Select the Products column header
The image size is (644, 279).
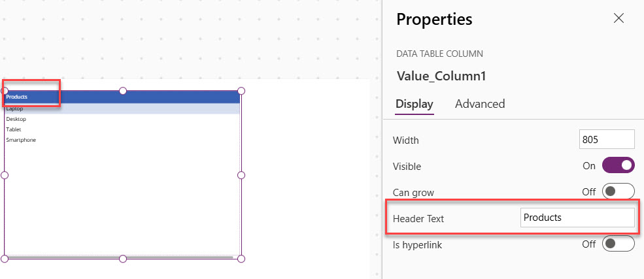click(17, 97)
